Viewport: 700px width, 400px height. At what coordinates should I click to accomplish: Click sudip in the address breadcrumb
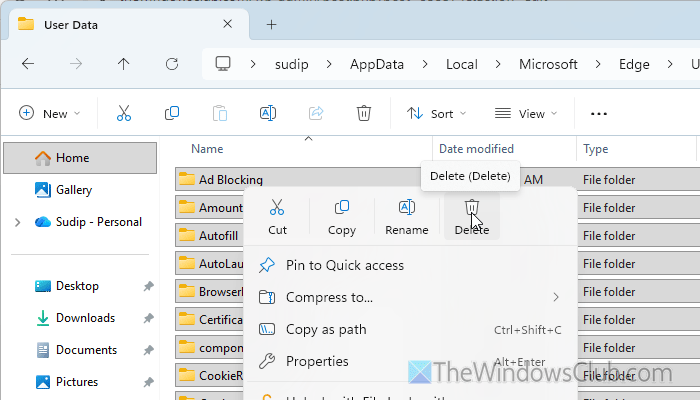[292, 64]
